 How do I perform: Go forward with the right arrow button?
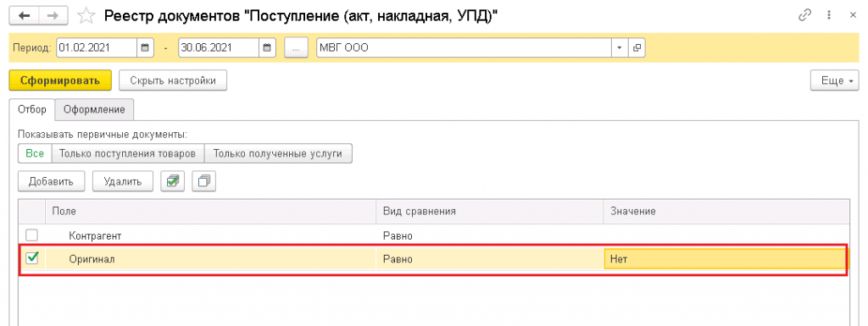(53, 16)
